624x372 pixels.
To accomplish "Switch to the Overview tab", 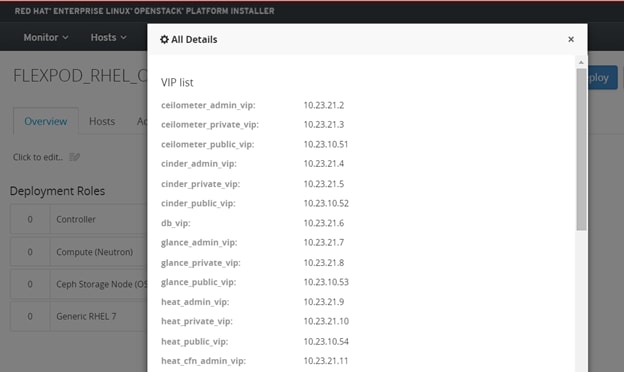I will tap(46, 121).
